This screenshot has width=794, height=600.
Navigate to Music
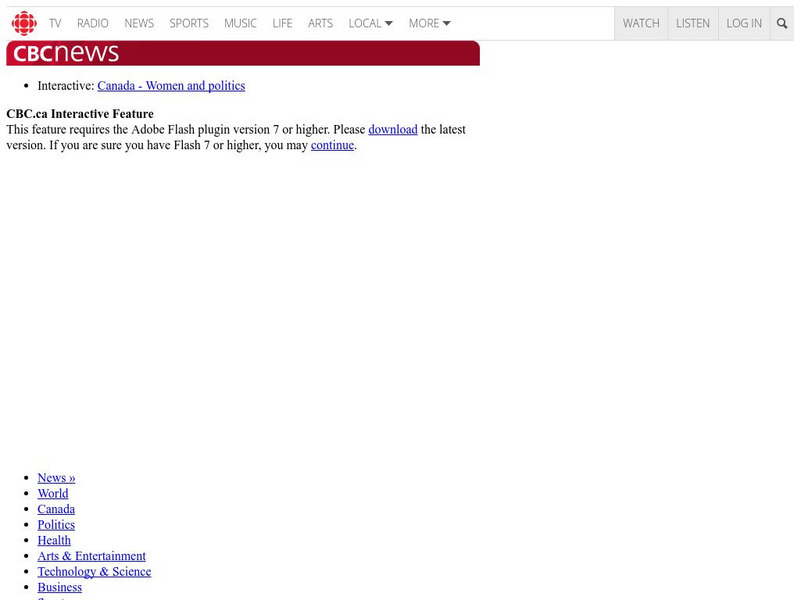(241, 23)
